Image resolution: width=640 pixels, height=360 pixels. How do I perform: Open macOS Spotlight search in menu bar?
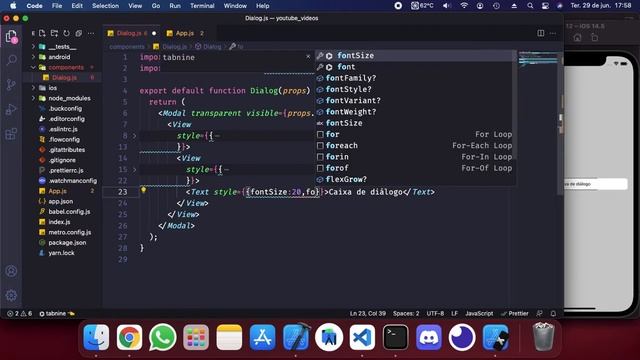[x=530, y=6]
